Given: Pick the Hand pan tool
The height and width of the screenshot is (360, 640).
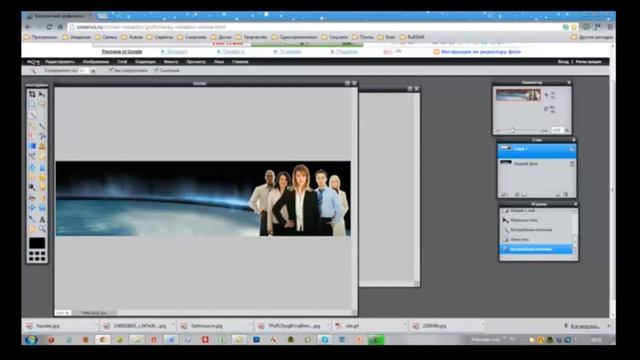Looking at the screenshot, I should pyautogui.click(x=32, y=229).
